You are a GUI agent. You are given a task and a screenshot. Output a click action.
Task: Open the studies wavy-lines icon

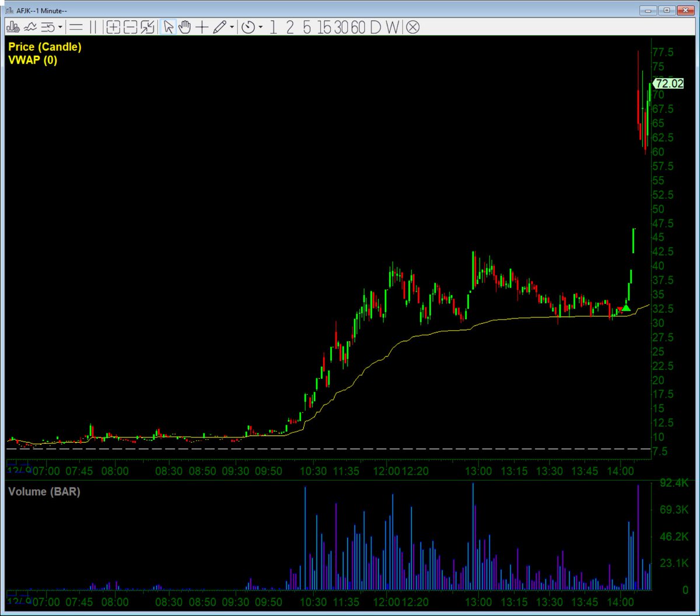pos(31,27)
